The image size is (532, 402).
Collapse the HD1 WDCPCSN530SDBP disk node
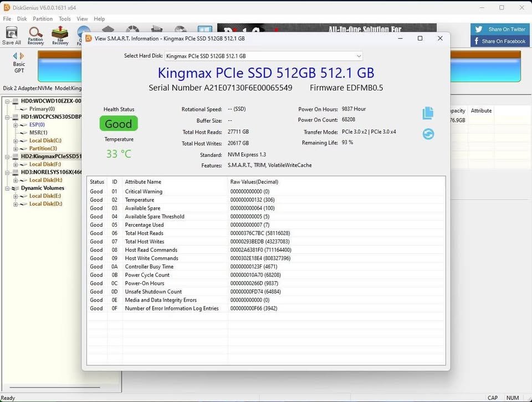(x=7, y=117)
